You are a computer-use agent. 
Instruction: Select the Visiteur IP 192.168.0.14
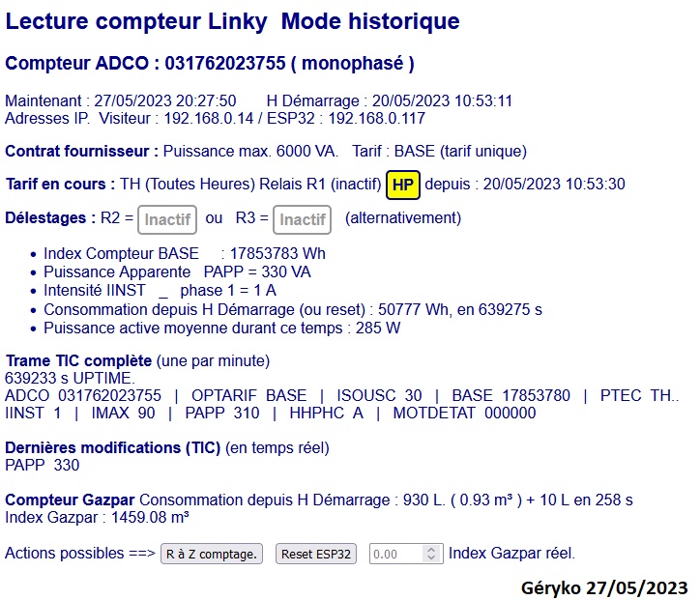[x=209, y=118]
